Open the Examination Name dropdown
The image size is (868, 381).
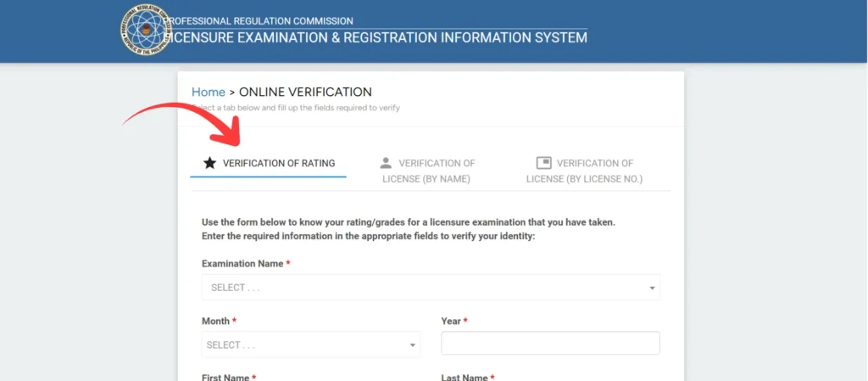(431, 288)
